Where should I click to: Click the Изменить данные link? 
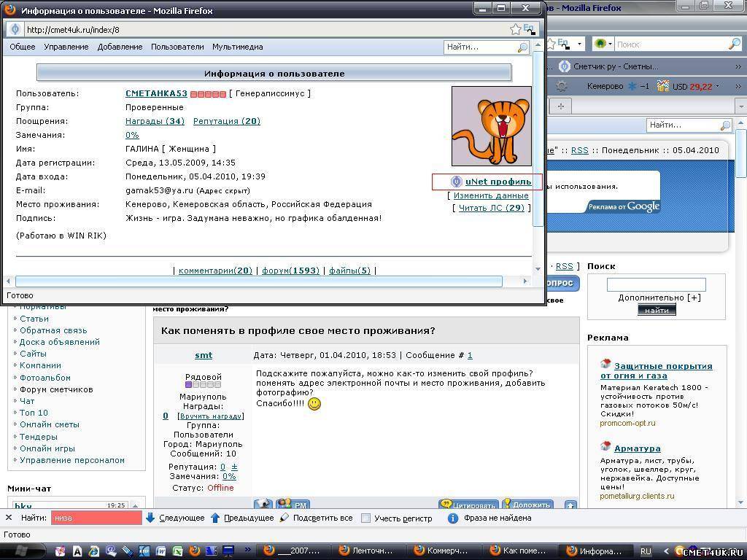491,195
